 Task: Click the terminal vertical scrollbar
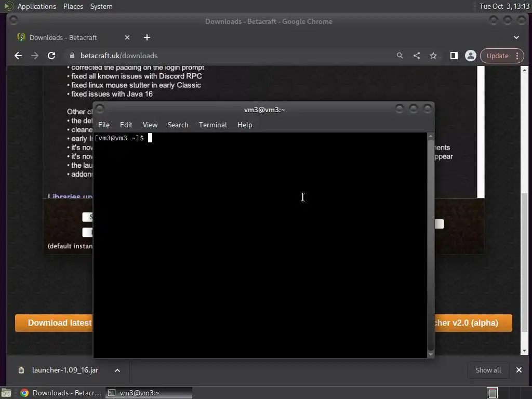[431, 245]
